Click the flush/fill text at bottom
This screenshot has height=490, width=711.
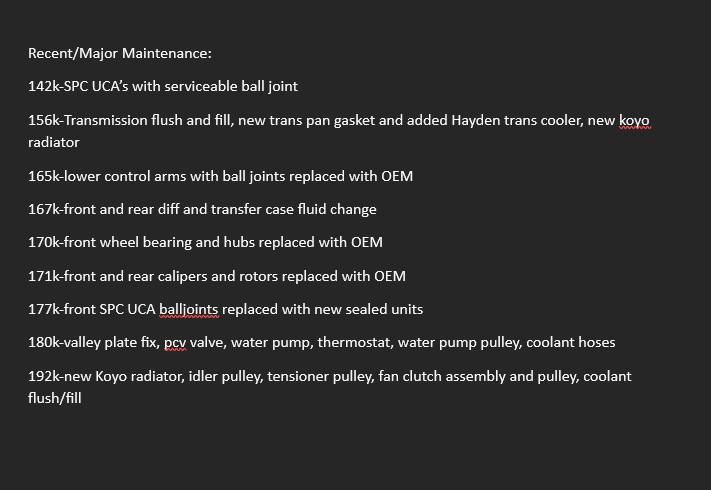(x=54, y=398)
